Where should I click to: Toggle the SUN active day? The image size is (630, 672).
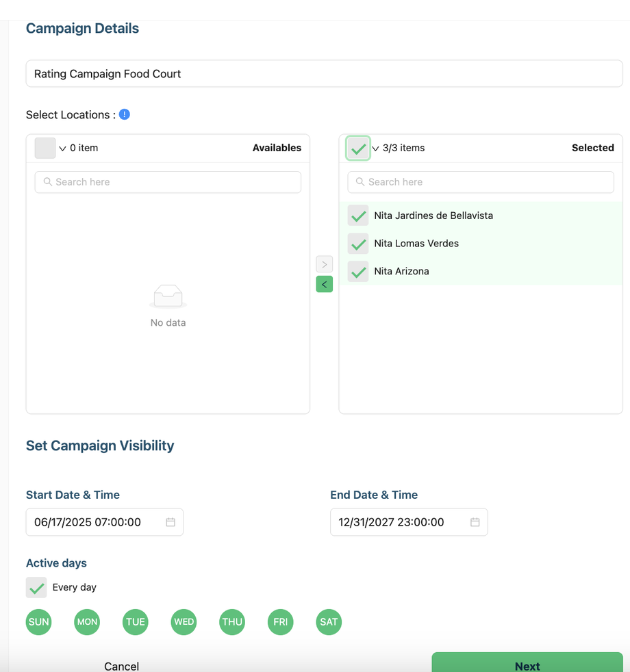[39, 622]
